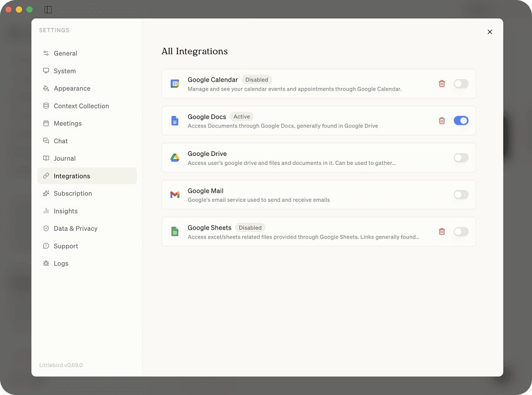Click the Google Sheets app icon
Image resolution: width=532 pixels, height=395 pixels.
[175, 231]
